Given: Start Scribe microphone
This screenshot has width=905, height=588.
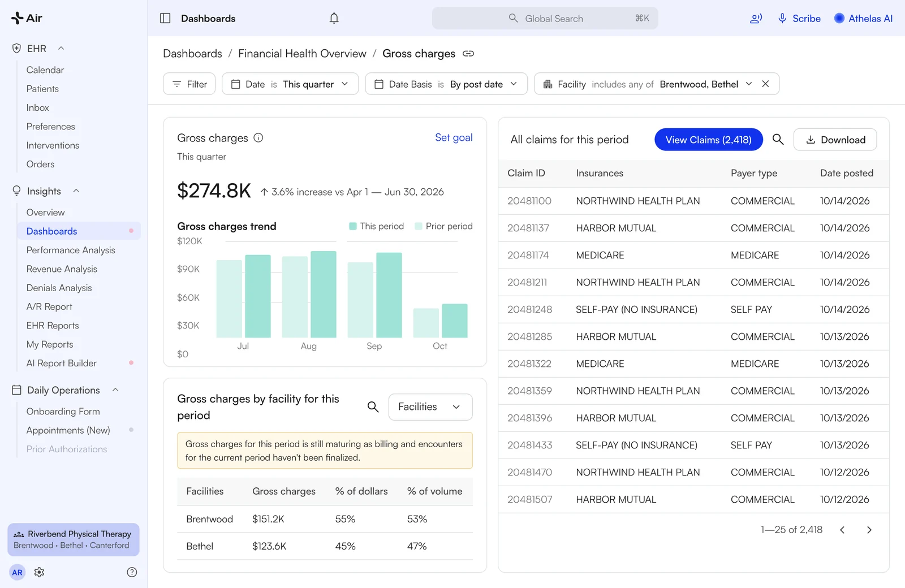Looking at the screenshot, I should [799, 18].
